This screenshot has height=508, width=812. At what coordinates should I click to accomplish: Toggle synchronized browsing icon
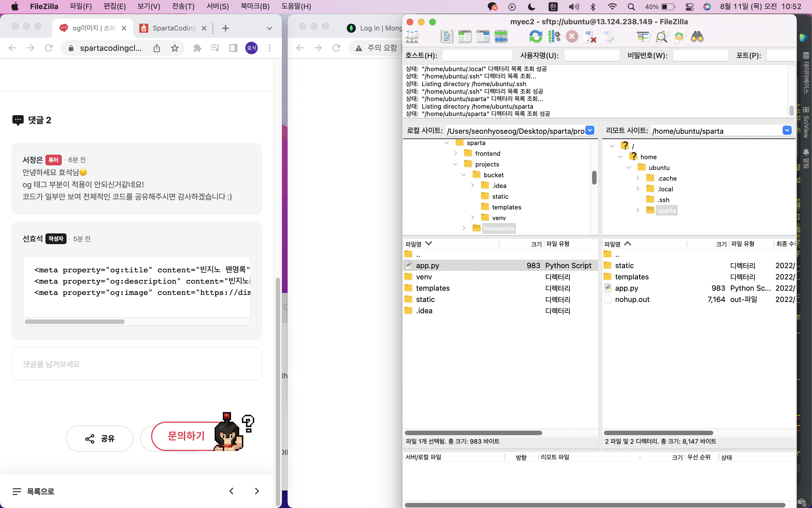(679, 37)
